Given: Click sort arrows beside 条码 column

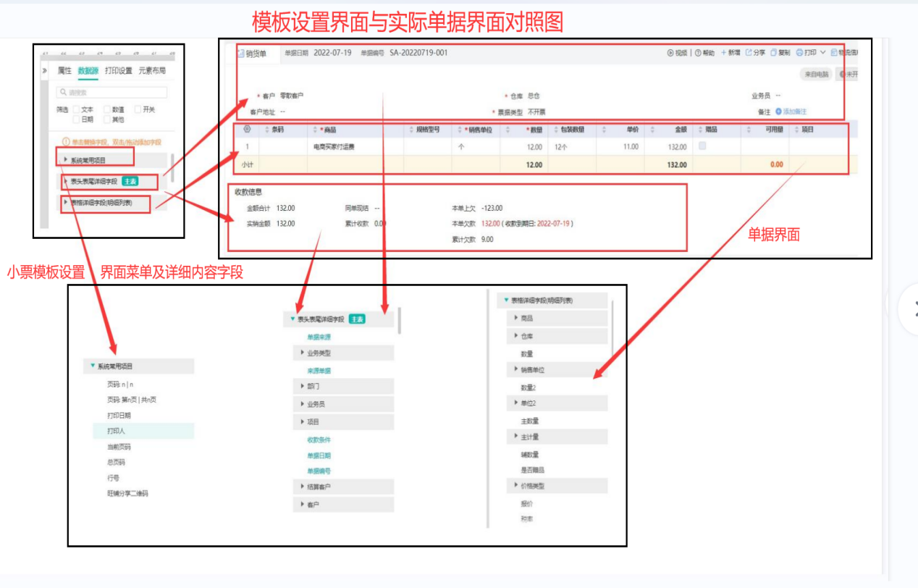Looking at the screenshot, I should coord(266,130).
